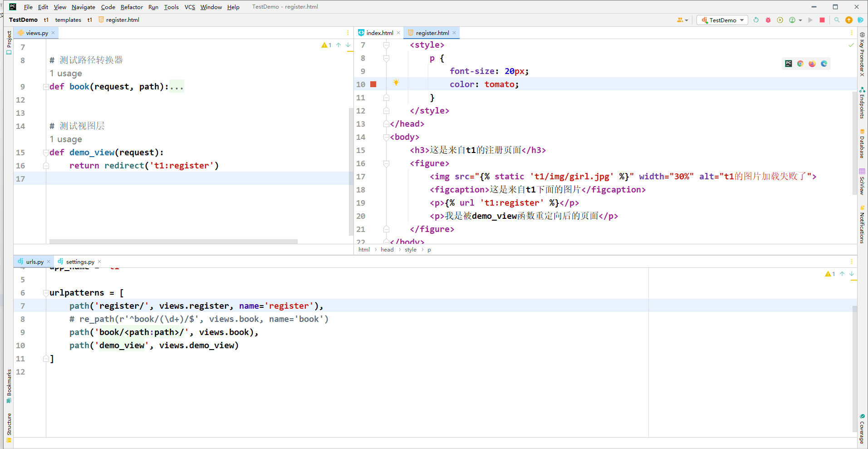Click TestDemo breadcrumb in navigation bar
This screenshot has height=449, width=868.
click(23, 20)
